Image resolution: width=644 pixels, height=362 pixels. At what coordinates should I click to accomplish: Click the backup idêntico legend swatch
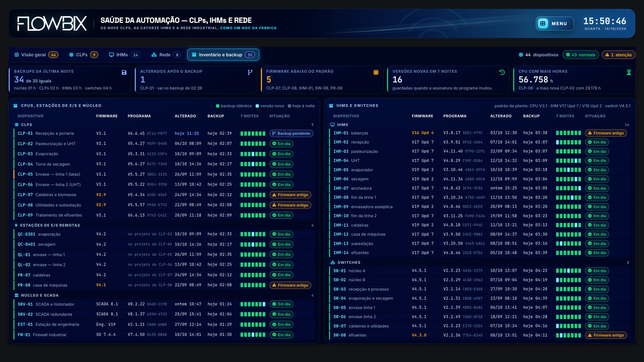pos(218,106)
